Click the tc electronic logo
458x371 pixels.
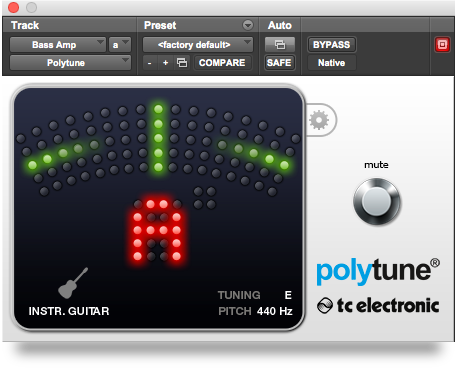coord(378,305)
